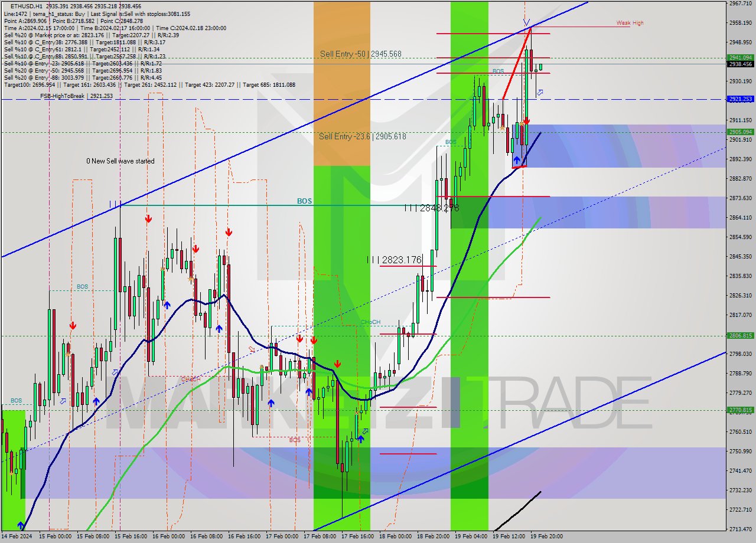This screenshot has width=756, height=543.
Task: Select the black 2938.456 current price tag
Action: (740, 64)
